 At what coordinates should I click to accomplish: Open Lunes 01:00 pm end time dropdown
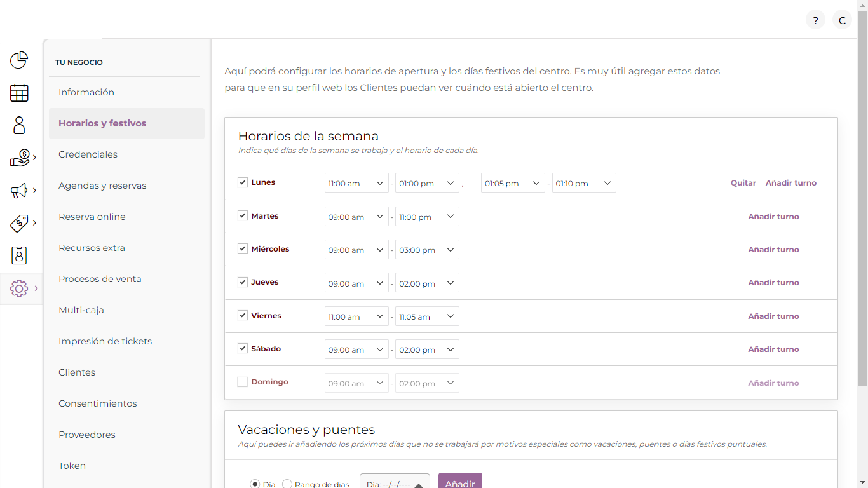(427, 183)
